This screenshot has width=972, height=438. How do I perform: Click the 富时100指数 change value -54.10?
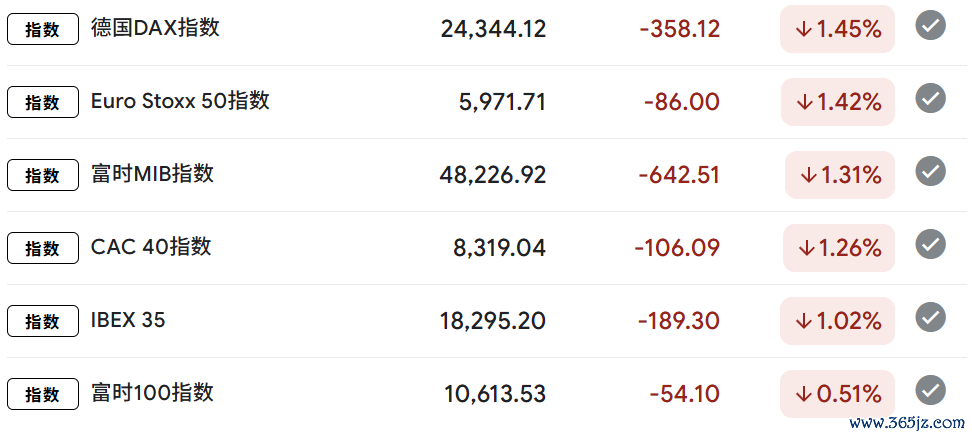[x=684, y=394]
